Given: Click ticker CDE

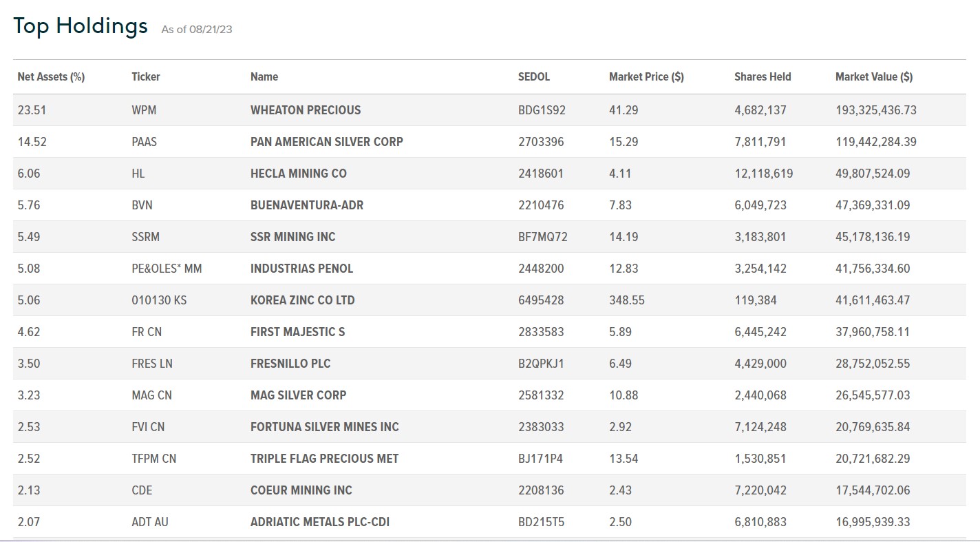Looking at the screenshot, I should click(142, 490).
